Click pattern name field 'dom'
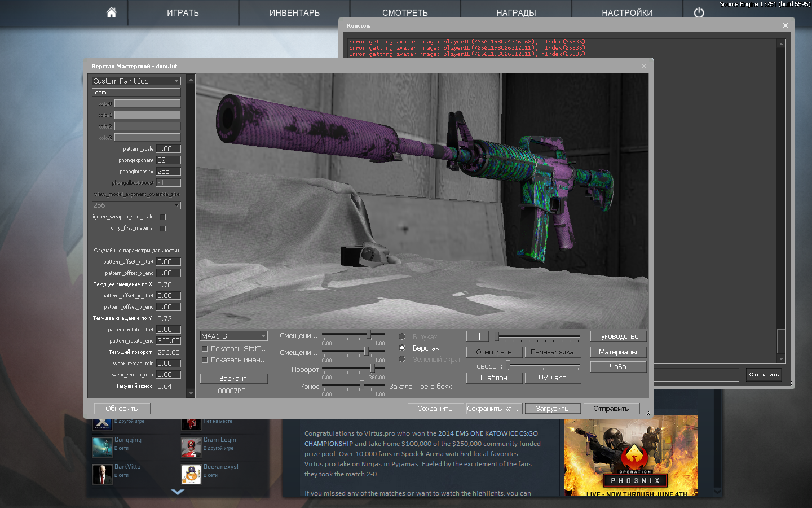 [x=136, y=92]
